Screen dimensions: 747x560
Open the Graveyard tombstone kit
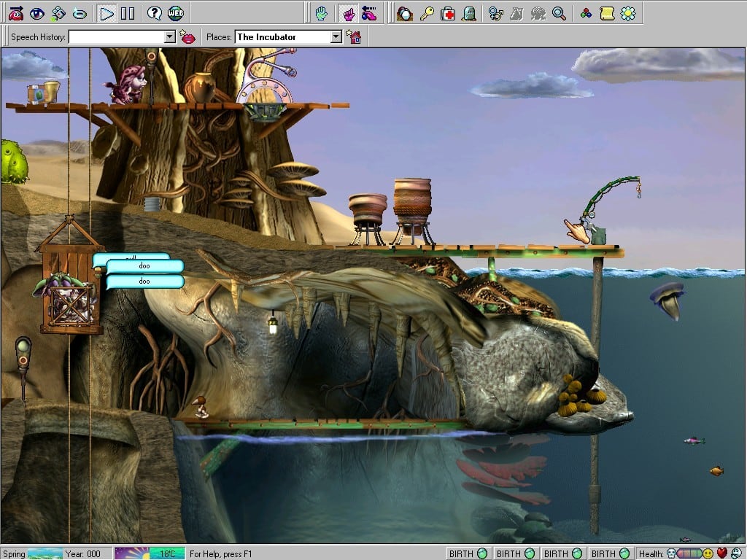[x=469, y=12]
